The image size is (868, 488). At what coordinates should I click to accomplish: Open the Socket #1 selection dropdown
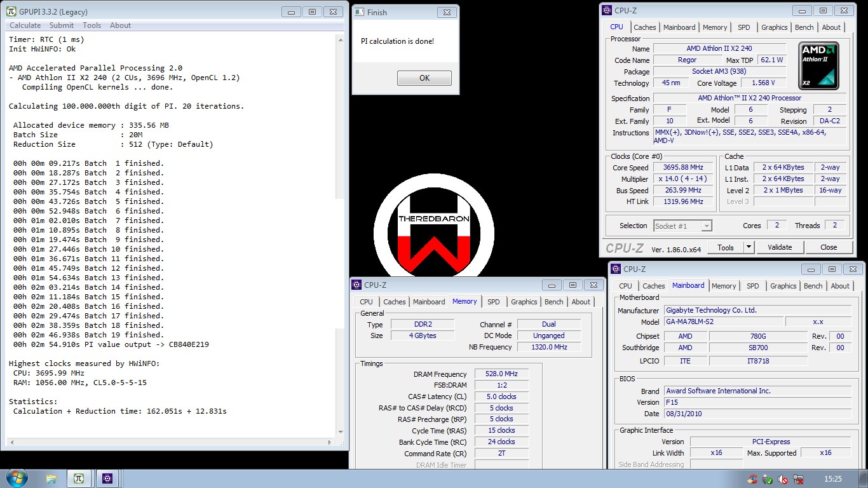point(682,226)
